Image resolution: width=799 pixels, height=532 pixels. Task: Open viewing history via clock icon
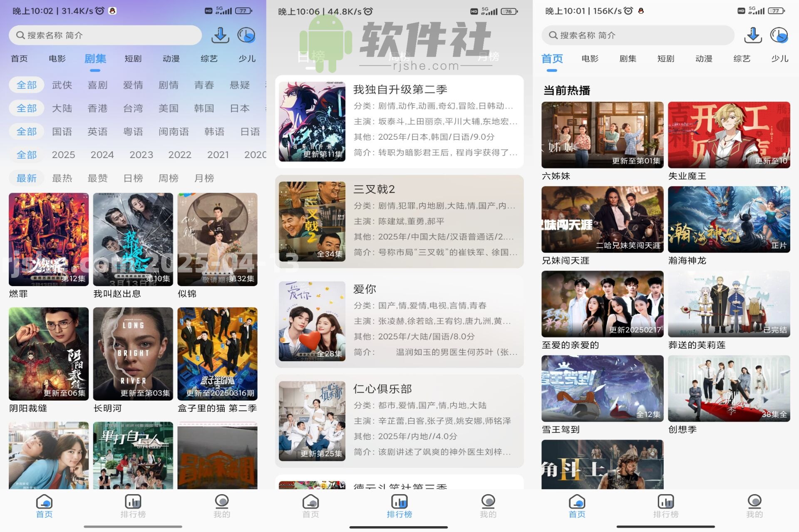247,35
